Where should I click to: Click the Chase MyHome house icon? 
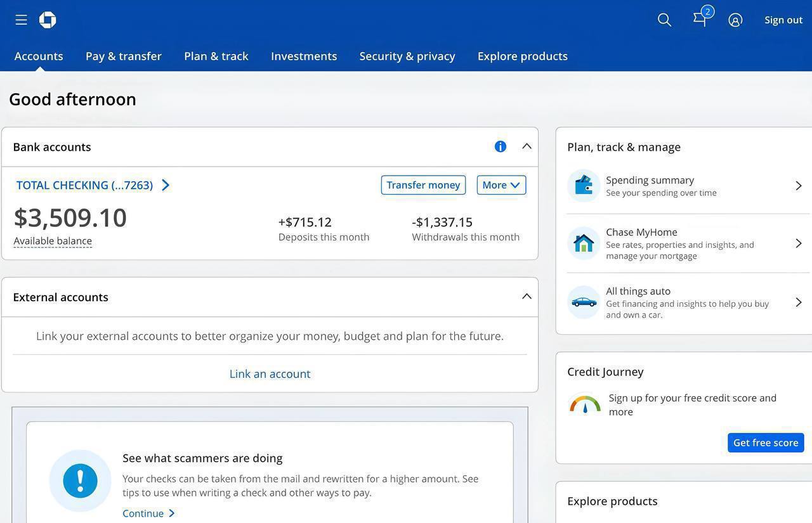point(584,243)
